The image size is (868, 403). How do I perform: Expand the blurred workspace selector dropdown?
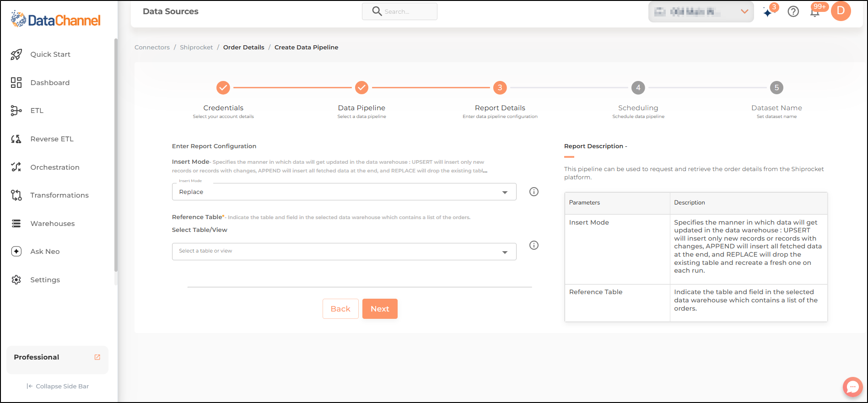(x=701, y=12)
